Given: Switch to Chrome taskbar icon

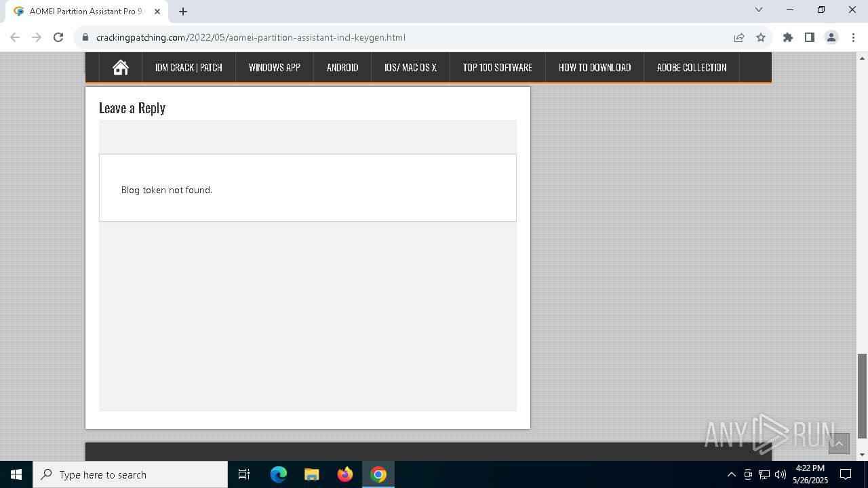Looking at the screenshot, I should (378, 474).
